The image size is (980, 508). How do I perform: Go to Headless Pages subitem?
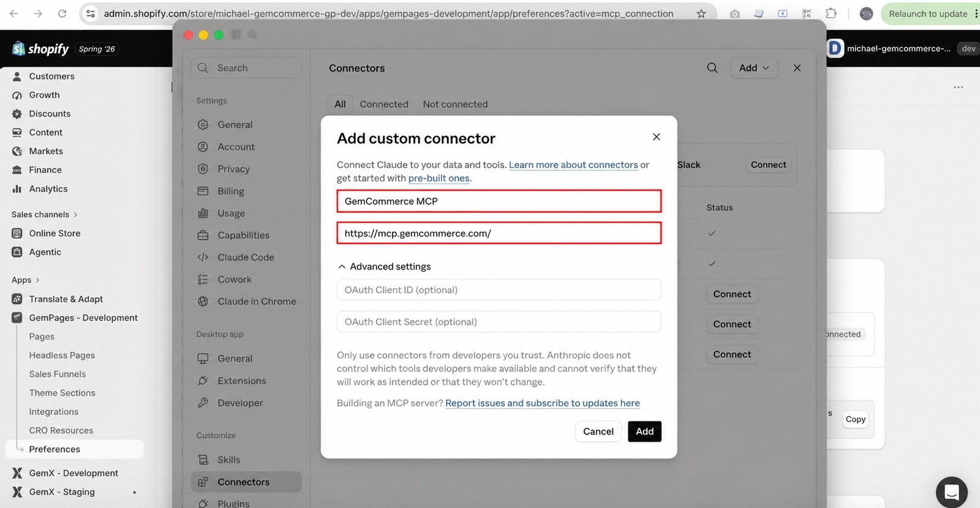click(62, 355)
